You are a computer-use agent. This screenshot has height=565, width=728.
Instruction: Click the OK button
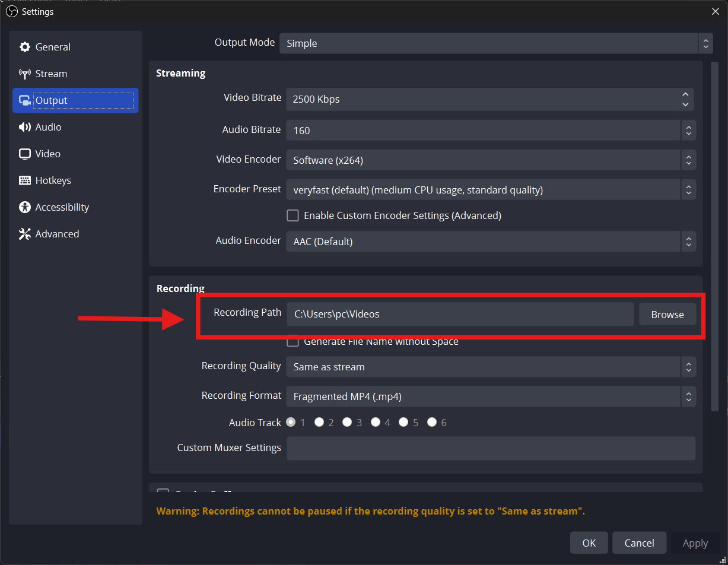pyautogui.click(x=589, y=543)
